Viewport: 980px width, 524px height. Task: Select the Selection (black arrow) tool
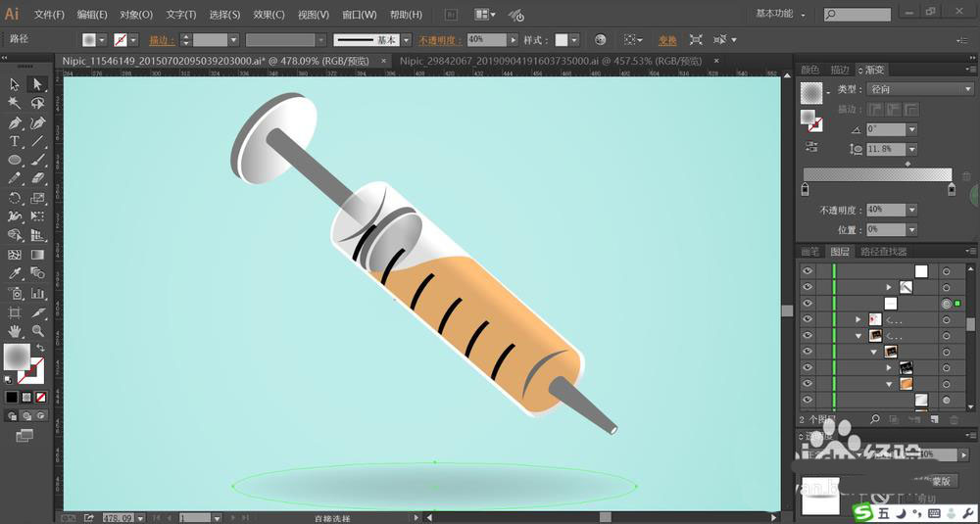point(15,84)
